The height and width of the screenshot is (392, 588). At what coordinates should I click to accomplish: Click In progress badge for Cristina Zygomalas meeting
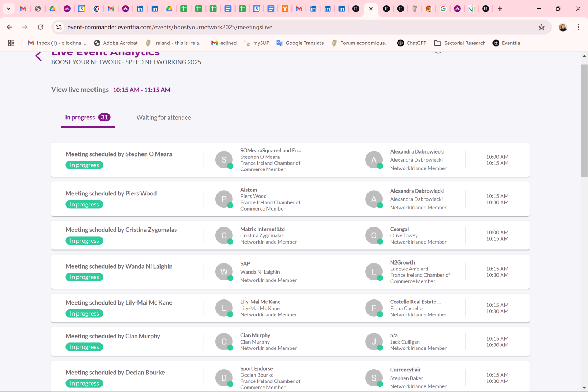pos(84,241)
